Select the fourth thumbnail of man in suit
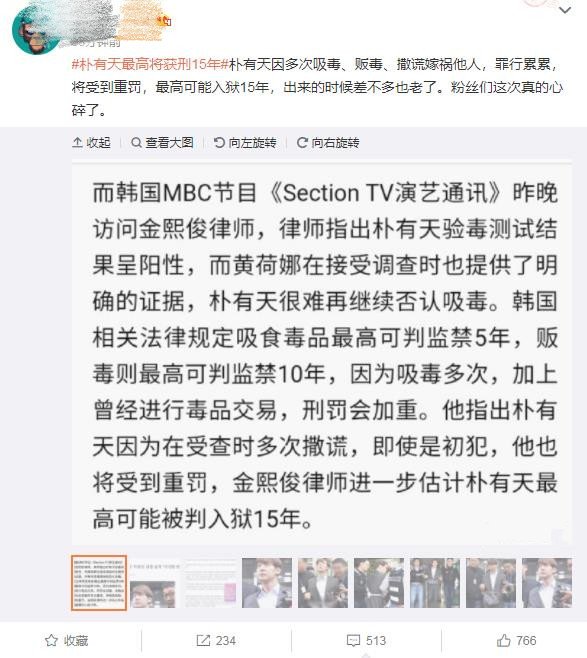Image resolution: width=587 pixels, height=658 pixels. (x=267, y=583)
